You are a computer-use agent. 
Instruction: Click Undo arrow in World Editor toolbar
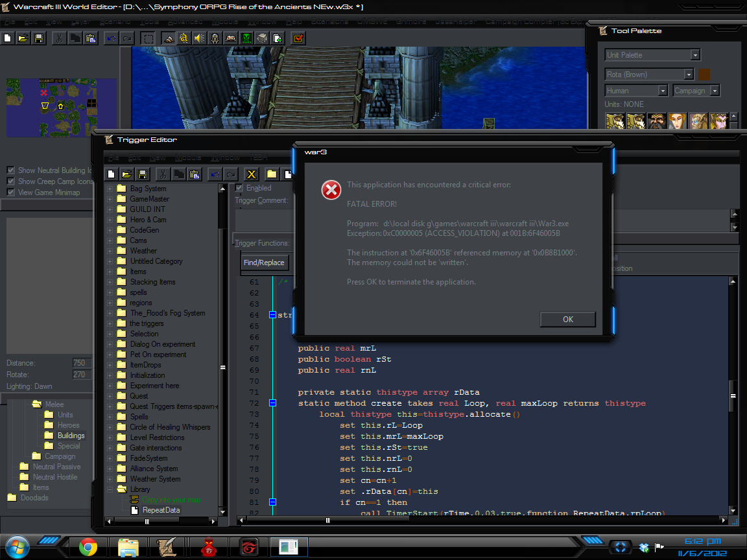[112, 38]
